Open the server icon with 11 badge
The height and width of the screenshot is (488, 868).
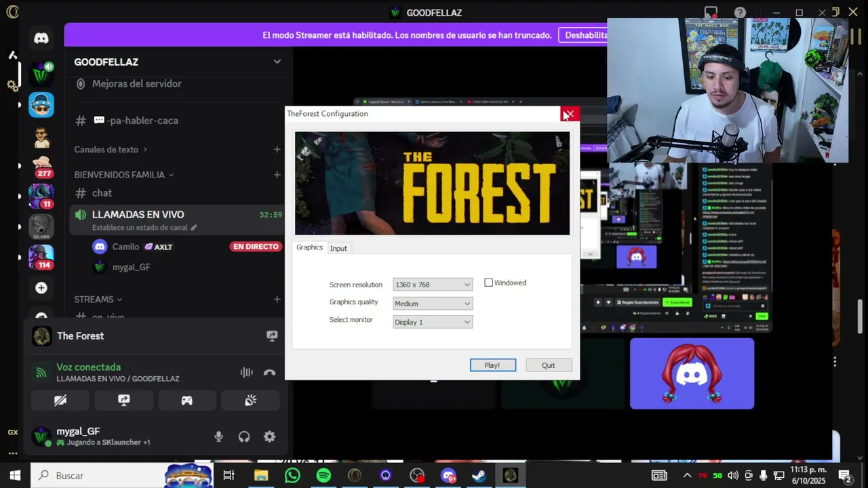(41, 196)
